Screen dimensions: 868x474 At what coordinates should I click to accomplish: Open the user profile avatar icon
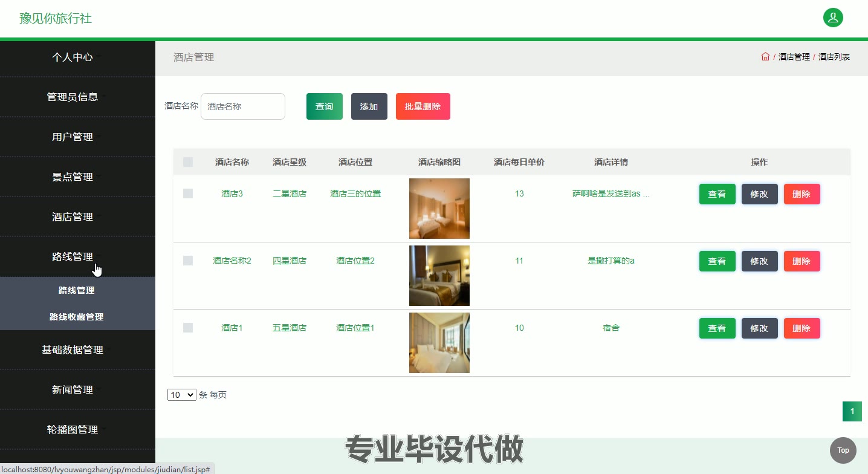click(x=833, y=18)
